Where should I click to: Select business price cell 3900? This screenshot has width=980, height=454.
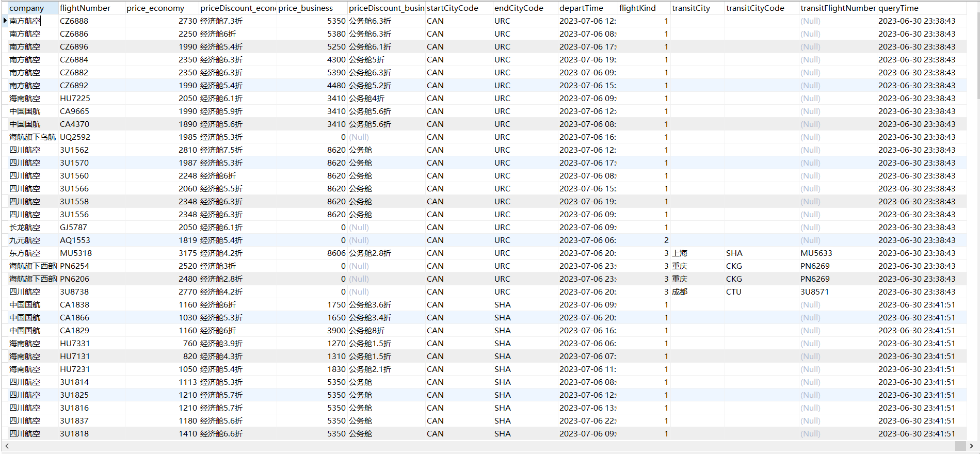312,330
